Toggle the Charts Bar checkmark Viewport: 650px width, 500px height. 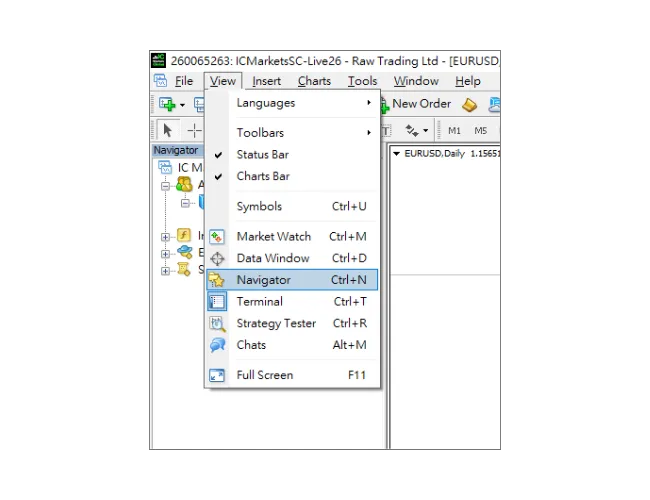tap(262, 176)
